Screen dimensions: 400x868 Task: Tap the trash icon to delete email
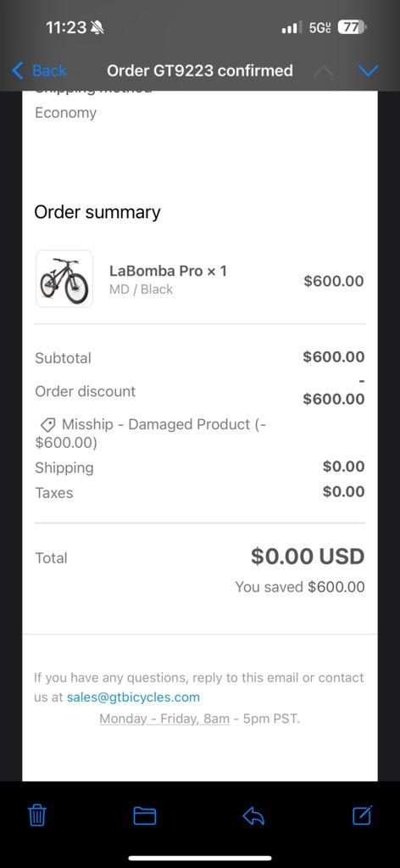[x=37, y=815]
